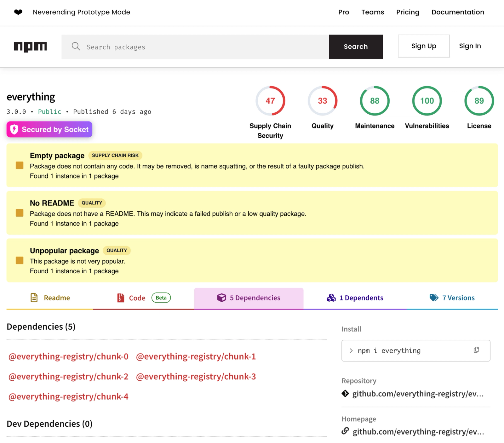Open the Supply Chain Security score 47

[x=270, y=101]
